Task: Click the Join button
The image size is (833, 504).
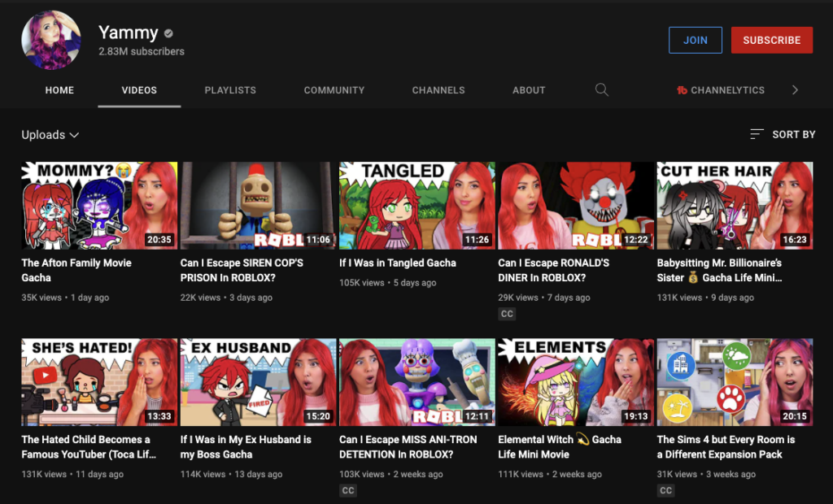Action: coord(695,40)
